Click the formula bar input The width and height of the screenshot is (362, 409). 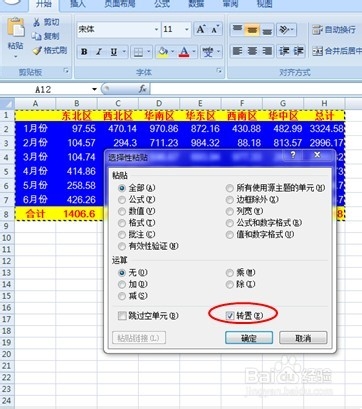(x=256, y=89)
